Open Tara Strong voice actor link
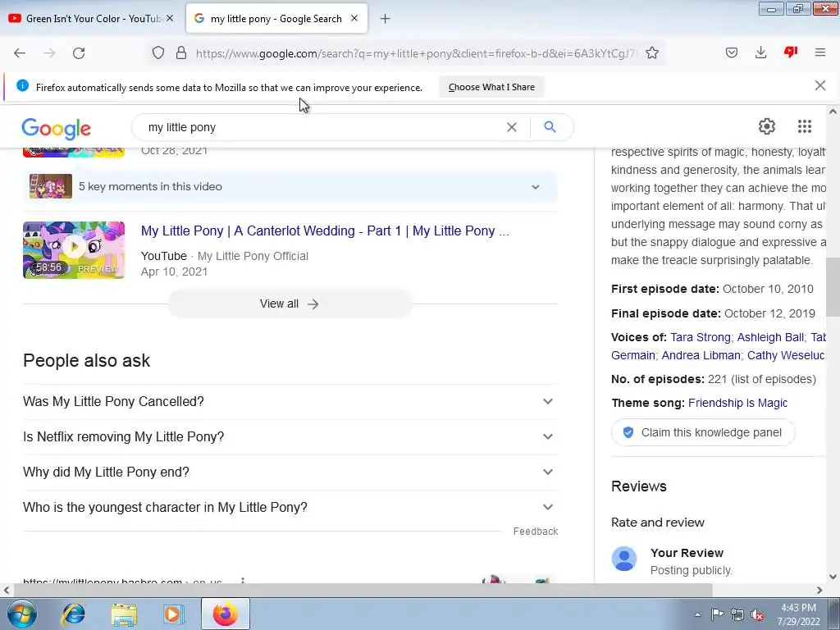This screenshot has height=630, width=840. click(x=701, y=337)
